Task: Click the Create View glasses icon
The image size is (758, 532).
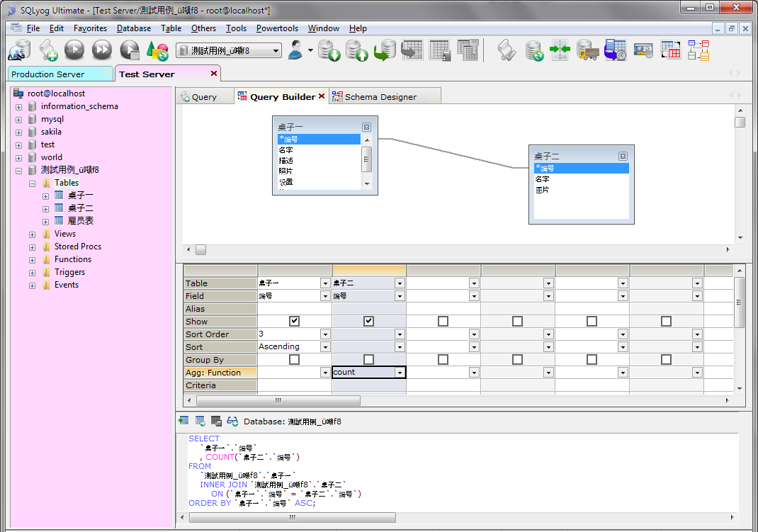Action: tap(232, 421)
